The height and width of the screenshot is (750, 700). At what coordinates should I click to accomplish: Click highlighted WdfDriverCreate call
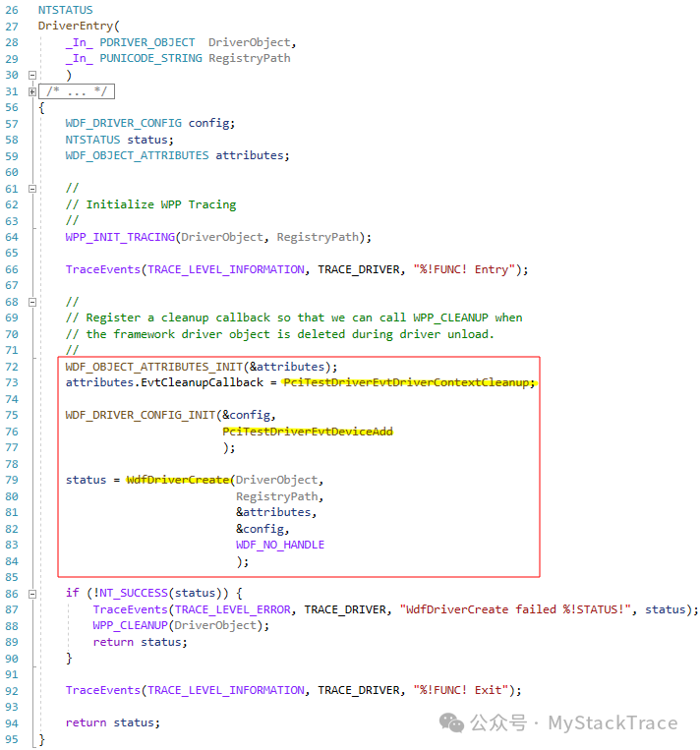[178, 481]
